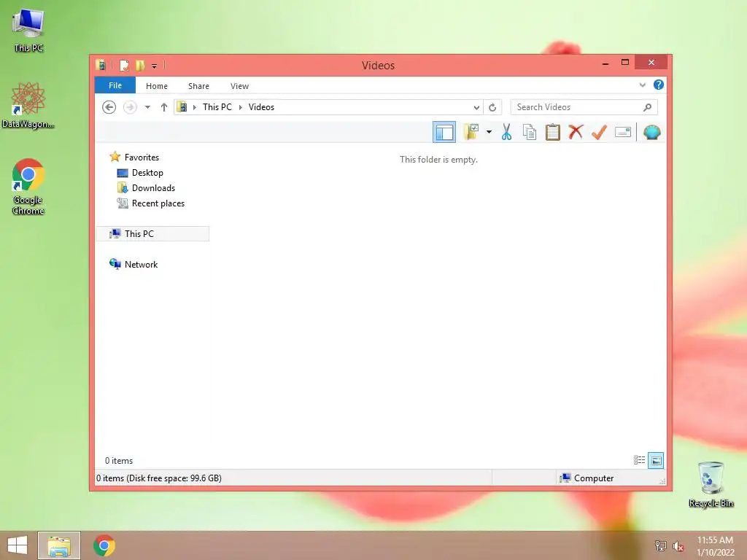Click the envelope email icon in toolbar

pyautogui.click(x=623, y=132)
